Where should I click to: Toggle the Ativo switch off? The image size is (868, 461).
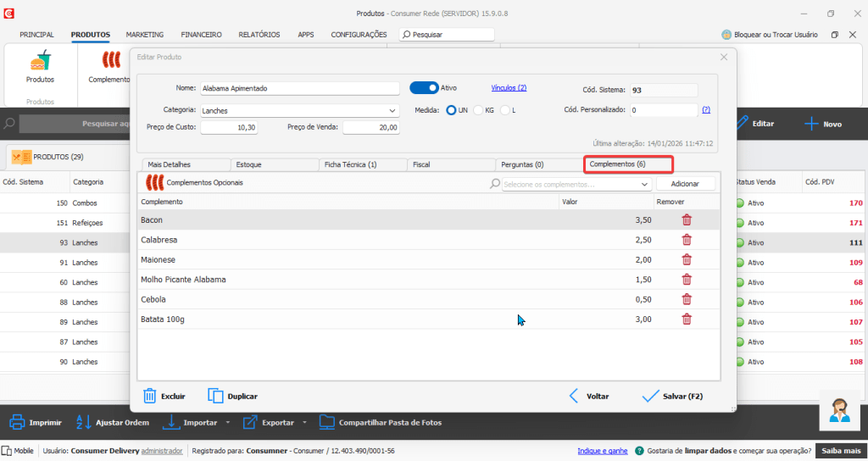pyautogui.click(x=424, y=87)
